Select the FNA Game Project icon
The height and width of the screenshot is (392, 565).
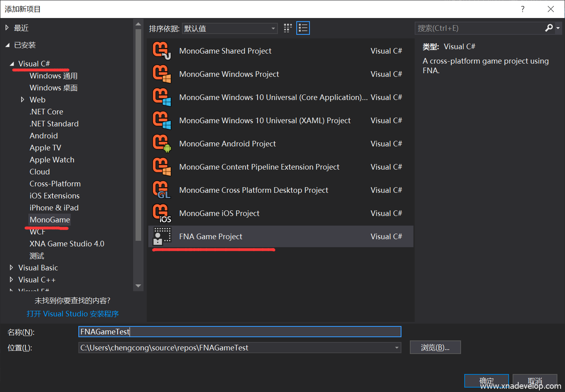coord(162,236)
